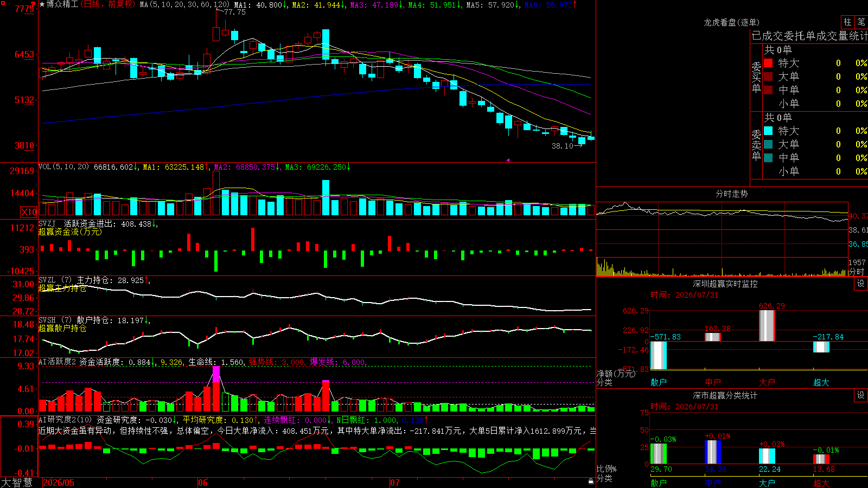Click the cyan 特大 sell-order swatch
Screen dimensions: 868x488
(x=768, y=131)
